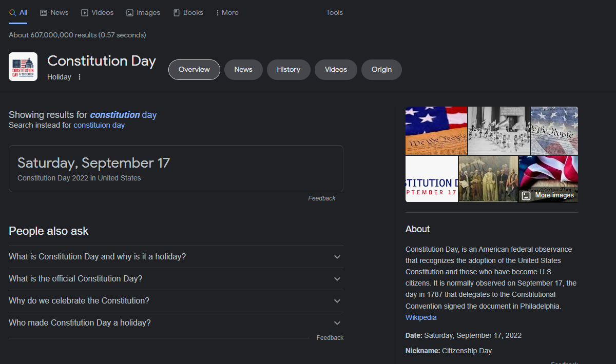616x364 pixels.
Task: Open the Images search tab
Action: 143,12
